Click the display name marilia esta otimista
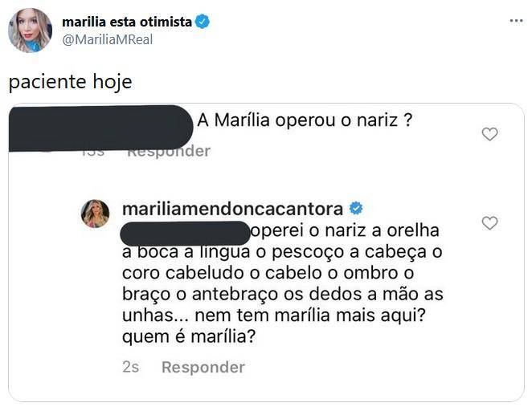The width and height of the screenshot is (532, 407). (127, 22)
